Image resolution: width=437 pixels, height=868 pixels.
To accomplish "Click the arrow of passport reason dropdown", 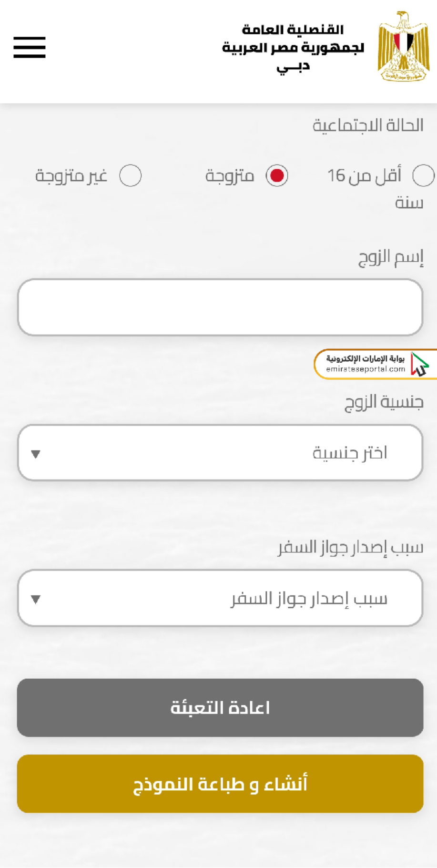I will [36, 599].
